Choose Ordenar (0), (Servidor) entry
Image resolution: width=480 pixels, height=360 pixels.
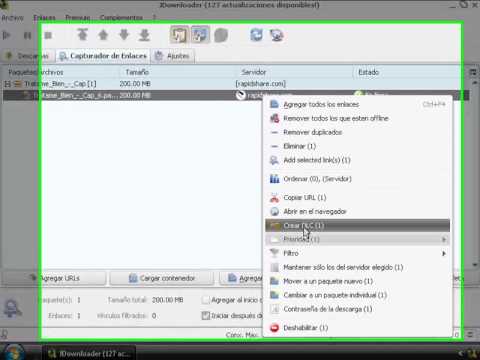[x=357, y=179]
